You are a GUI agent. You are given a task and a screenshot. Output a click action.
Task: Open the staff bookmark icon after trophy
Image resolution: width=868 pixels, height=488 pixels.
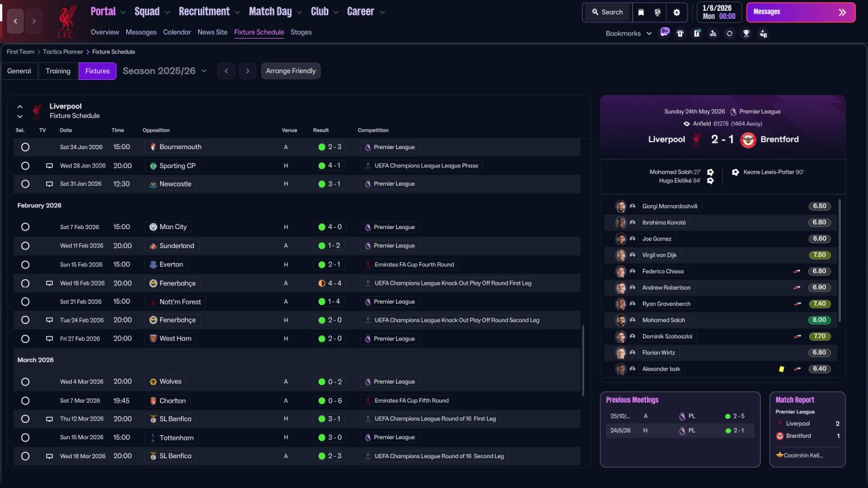764,33
